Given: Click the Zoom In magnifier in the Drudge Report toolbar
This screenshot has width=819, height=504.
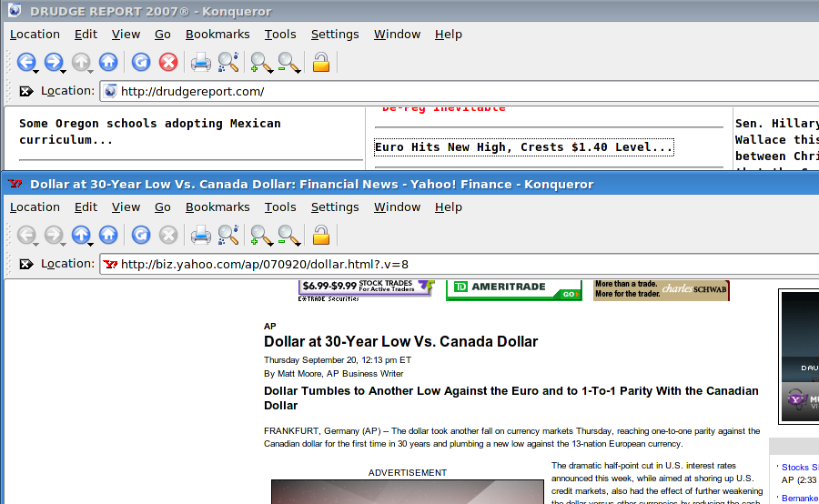Looking at the screenshot, I should tap(261, 62).
